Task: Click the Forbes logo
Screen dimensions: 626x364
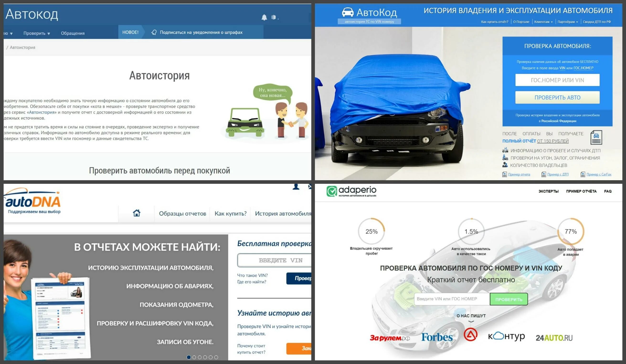Action: click(437, 337)
